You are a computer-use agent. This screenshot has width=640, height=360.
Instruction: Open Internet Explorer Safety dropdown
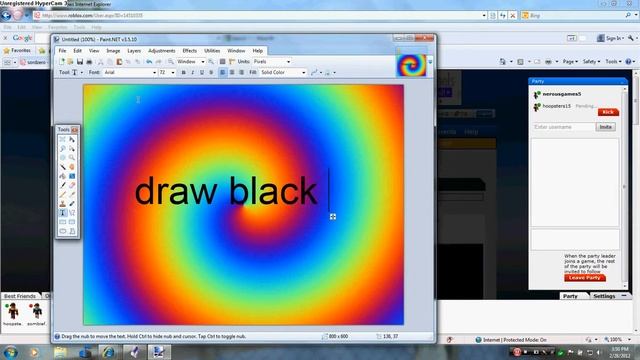coord(591,62)
